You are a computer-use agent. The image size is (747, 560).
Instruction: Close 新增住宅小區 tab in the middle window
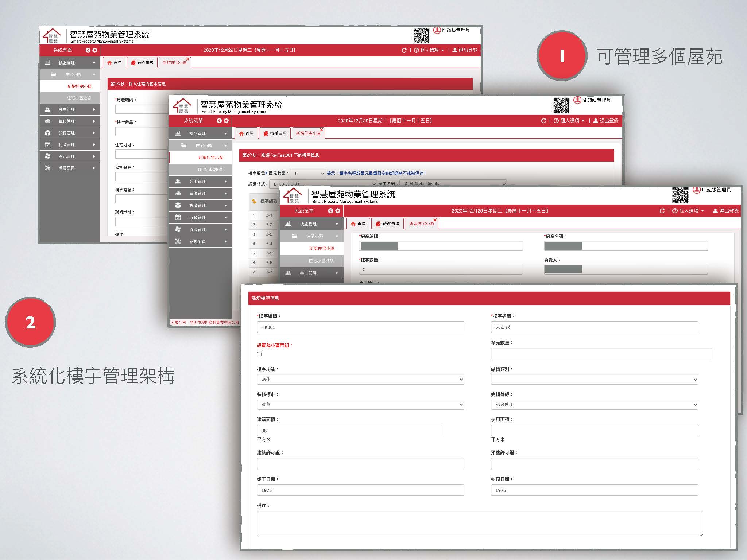[x=321, y=130]
